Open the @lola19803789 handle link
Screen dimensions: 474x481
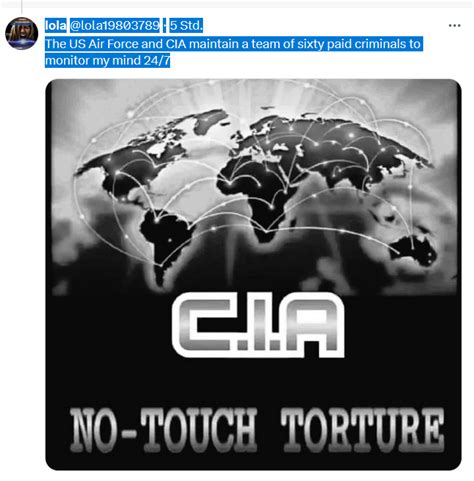(x=115, y=26)
